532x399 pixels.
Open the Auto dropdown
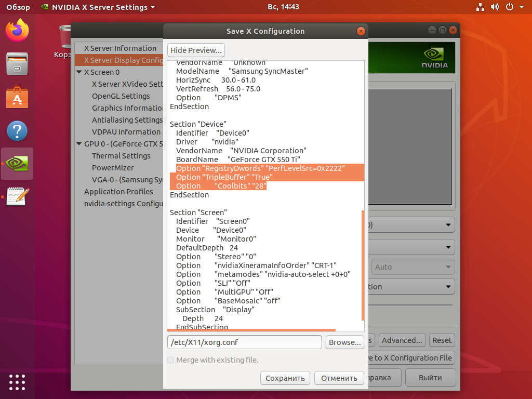click(x=413, y=267)
